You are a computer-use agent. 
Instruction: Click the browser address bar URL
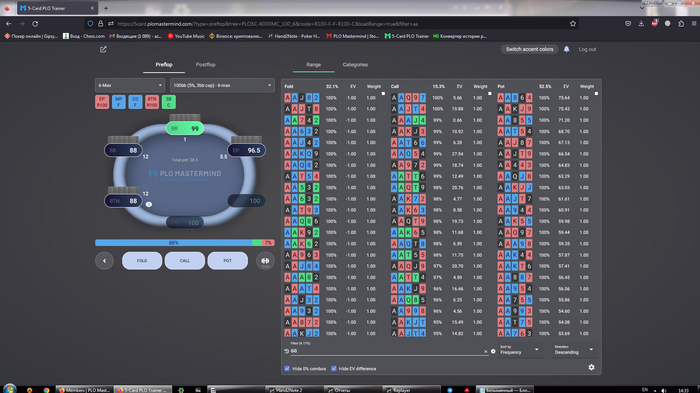[268, 24]
